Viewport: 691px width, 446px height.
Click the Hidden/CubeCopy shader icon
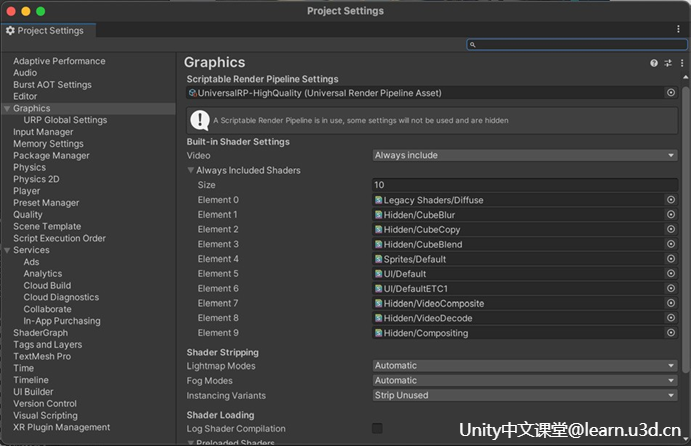click(x=379, y=230)
